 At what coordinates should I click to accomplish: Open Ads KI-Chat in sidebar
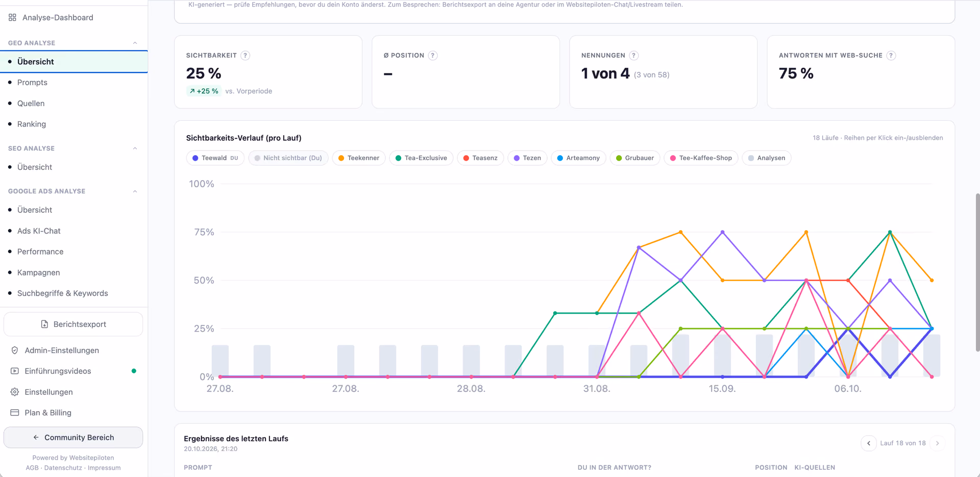74,231
